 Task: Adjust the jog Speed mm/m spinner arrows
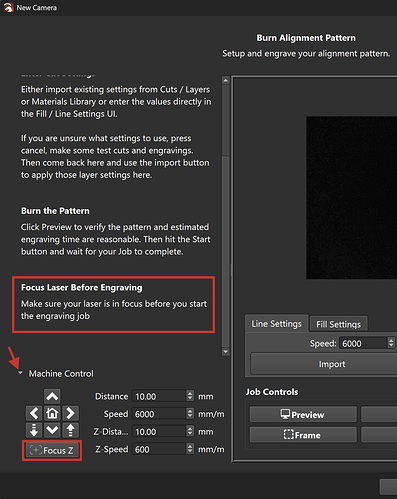pos(190,414)
